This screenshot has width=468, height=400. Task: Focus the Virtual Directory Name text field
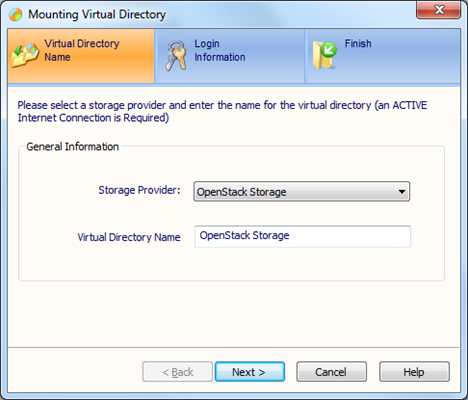tap(303, 236)
